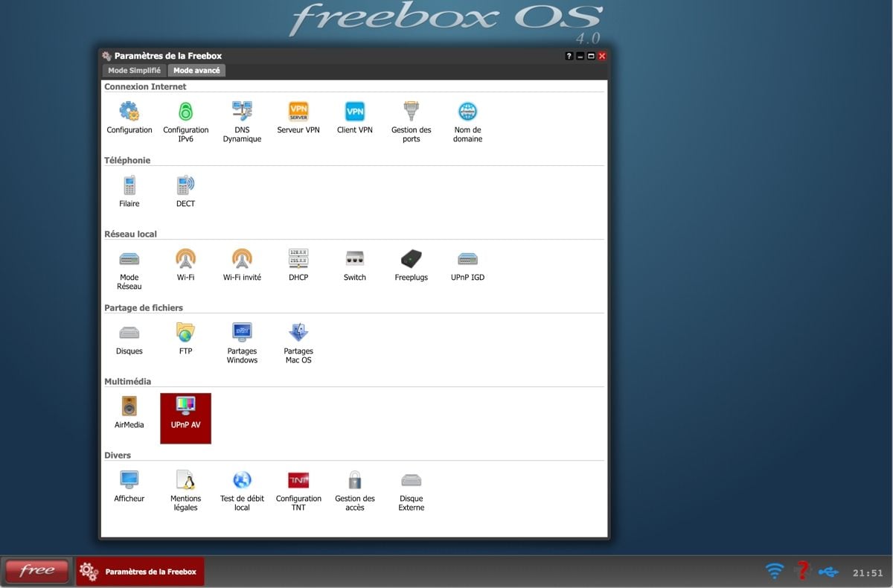Open Wi-Fi invité settings

click(x=242, y=266)
